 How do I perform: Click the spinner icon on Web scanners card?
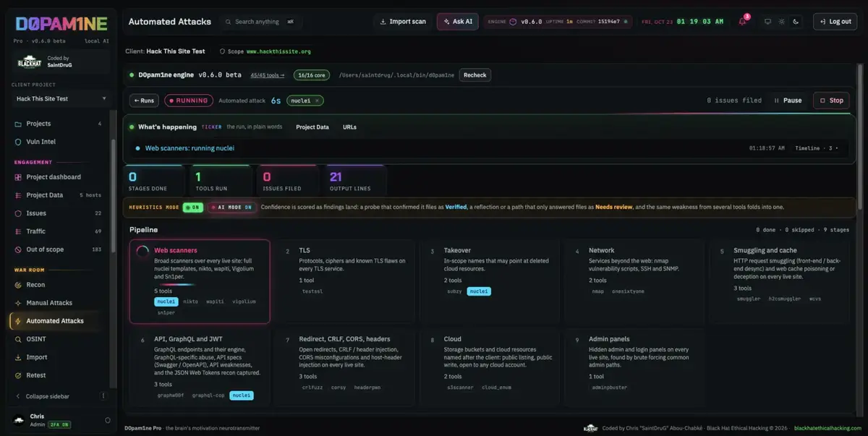coord(143,251)
